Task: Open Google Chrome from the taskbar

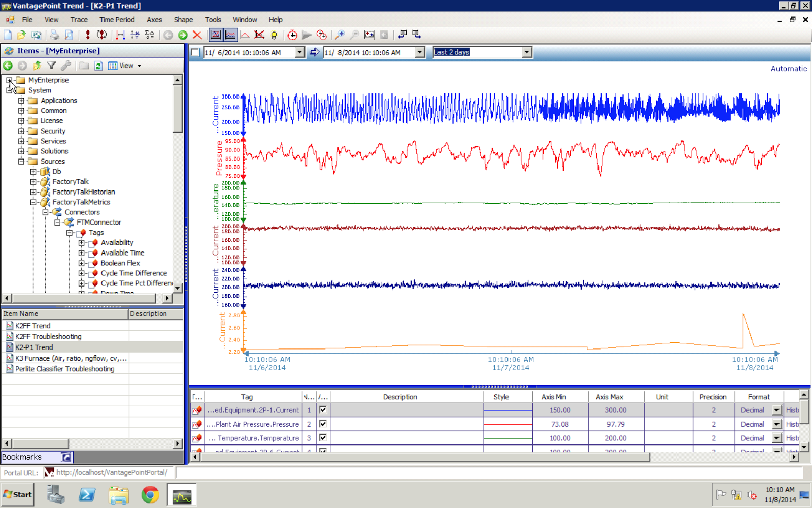Action: (150, 495)
